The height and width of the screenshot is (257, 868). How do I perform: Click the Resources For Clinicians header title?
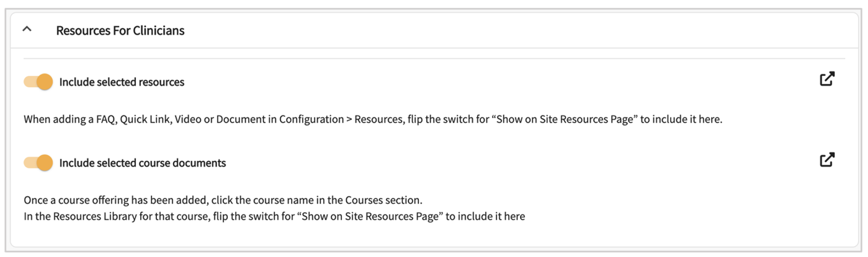pos(120,31)
